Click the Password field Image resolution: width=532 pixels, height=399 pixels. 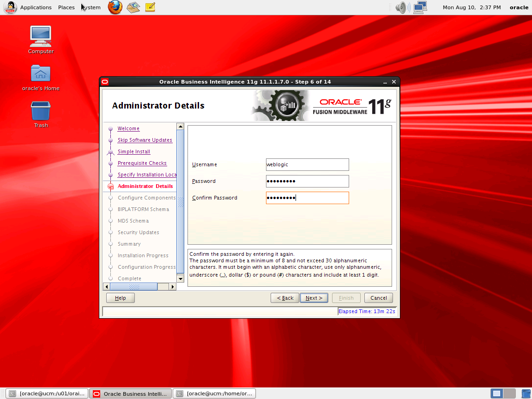click(x=308, y=181)
